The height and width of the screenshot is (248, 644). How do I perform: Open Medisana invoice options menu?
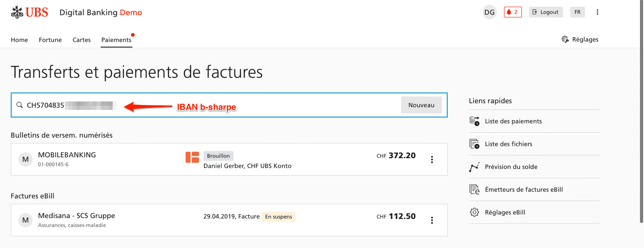[432, 220]
